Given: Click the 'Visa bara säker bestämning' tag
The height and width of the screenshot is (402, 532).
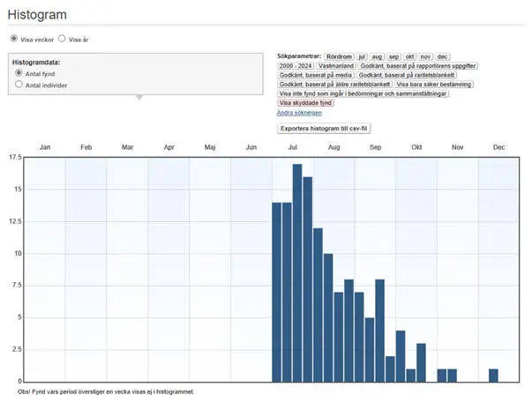Looking at the screenshot, I should pyautogui.click(x=433, y=85).
